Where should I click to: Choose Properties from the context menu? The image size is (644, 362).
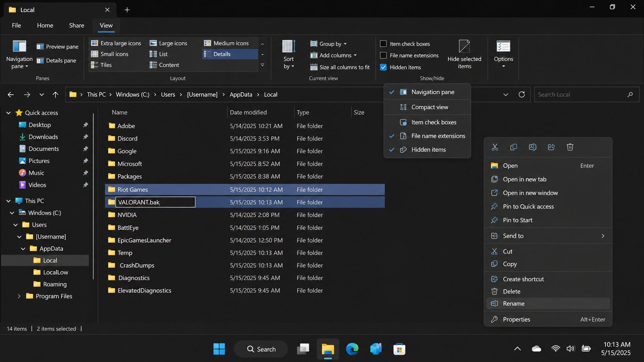pos(548,319)
